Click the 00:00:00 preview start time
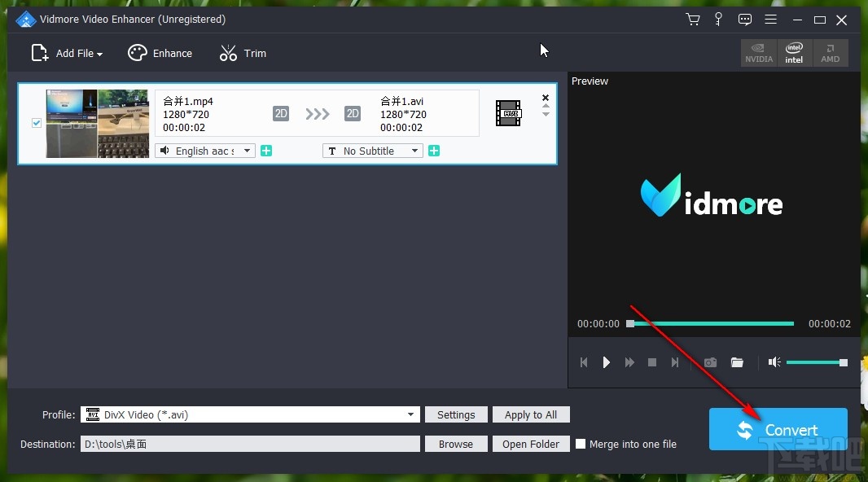This screenshot has height=482, width=868. (598, 324)
